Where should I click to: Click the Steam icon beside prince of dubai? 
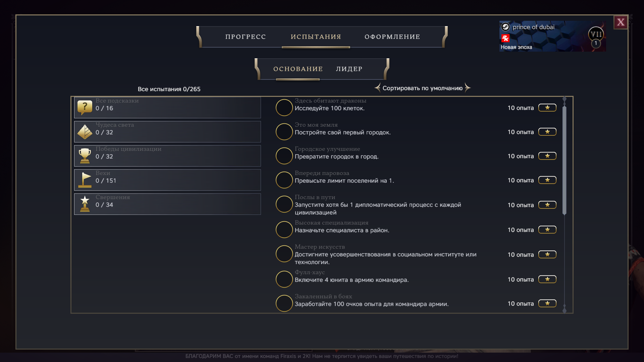click(x=505, y=27)
